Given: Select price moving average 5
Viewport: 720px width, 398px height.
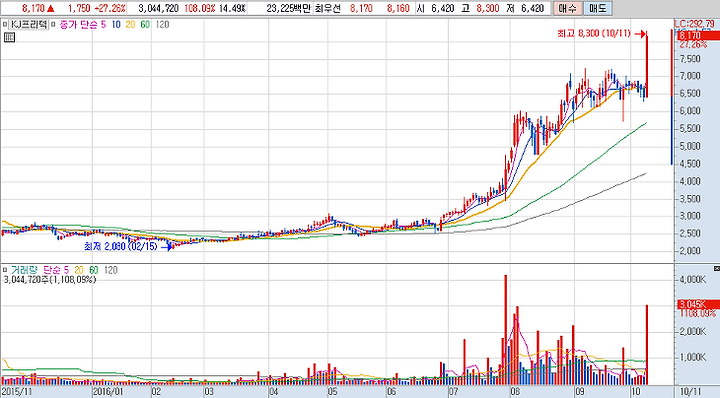Looking at the screenshot, I should (x=103, y=24).
